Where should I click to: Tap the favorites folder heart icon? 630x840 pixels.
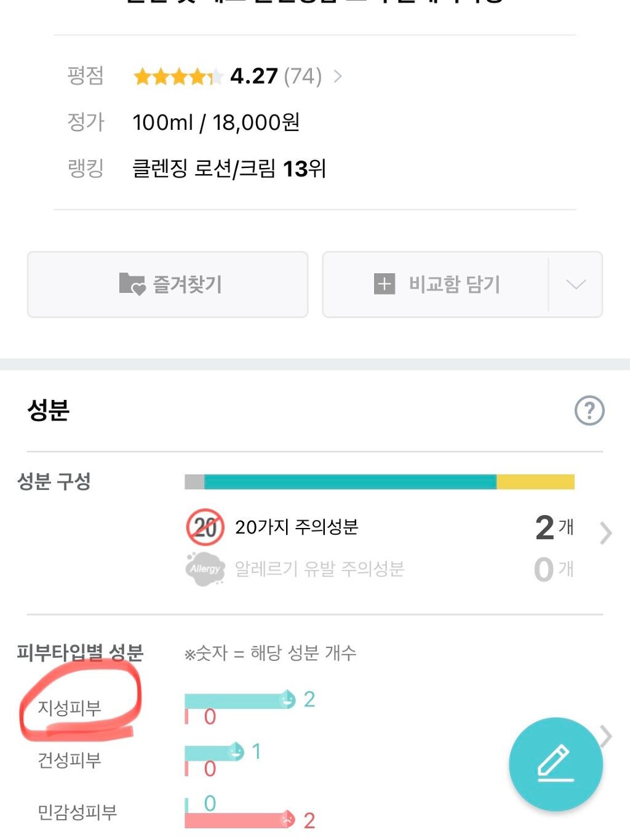click(132, 284)
